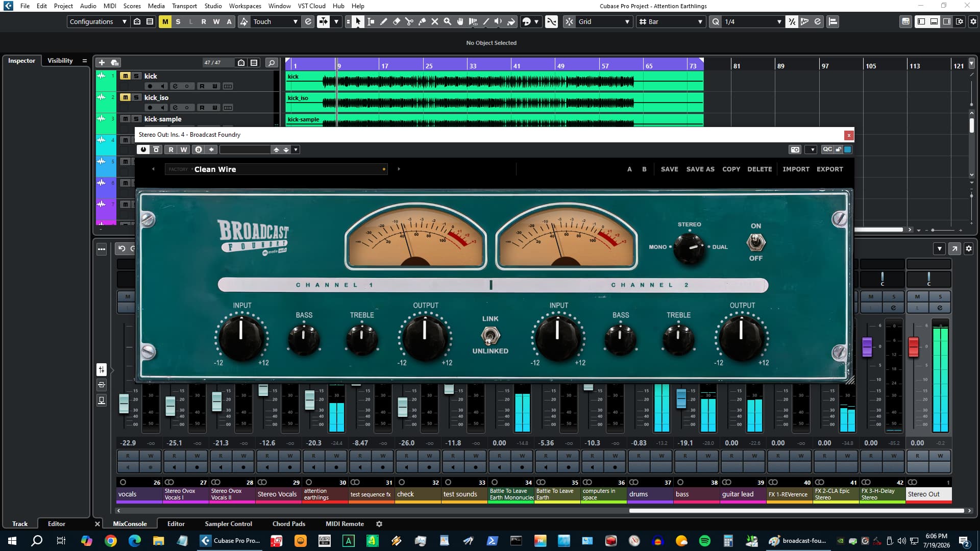The image size is (980, 551).
Task: Select the Glue tool
Action: 422,21
